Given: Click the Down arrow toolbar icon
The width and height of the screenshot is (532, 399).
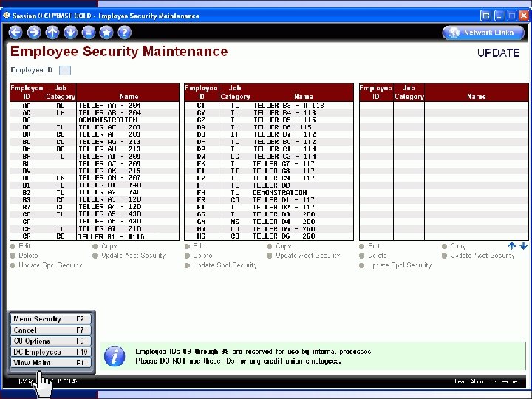Looking at the screenshot, I should [70, 33].
